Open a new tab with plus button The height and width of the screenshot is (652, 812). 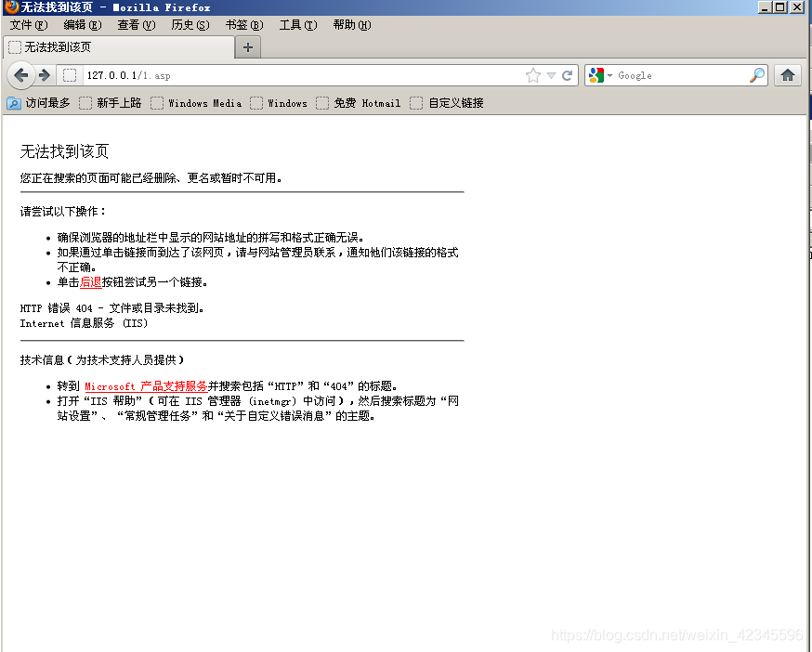point(248,47)
